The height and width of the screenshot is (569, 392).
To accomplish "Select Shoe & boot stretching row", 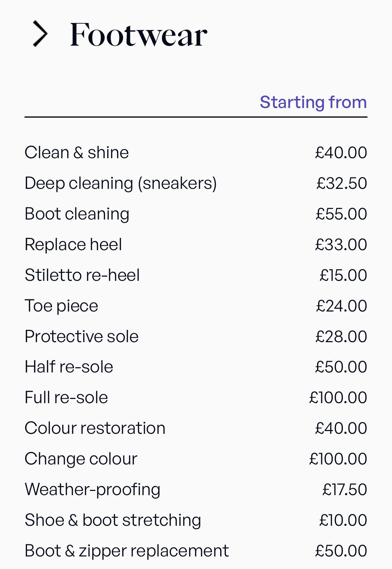I will [x=196, y=520].
